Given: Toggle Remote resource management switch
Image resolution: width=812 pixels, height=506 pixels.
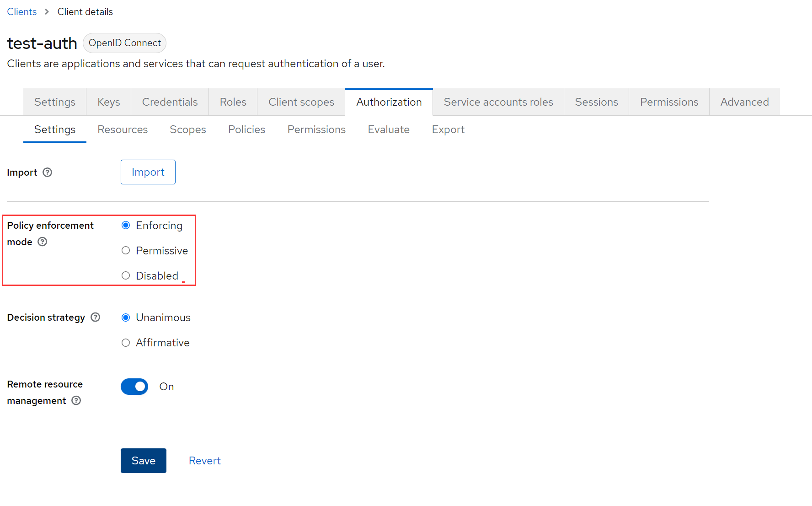Looking at the screenshot, I should (134, 387).
